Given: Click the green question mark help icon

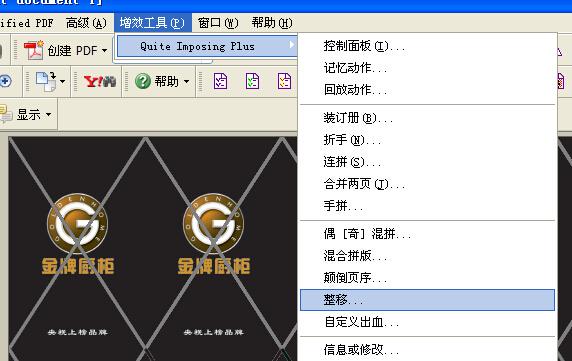Looking at the screenshot, I should point(143,81).
